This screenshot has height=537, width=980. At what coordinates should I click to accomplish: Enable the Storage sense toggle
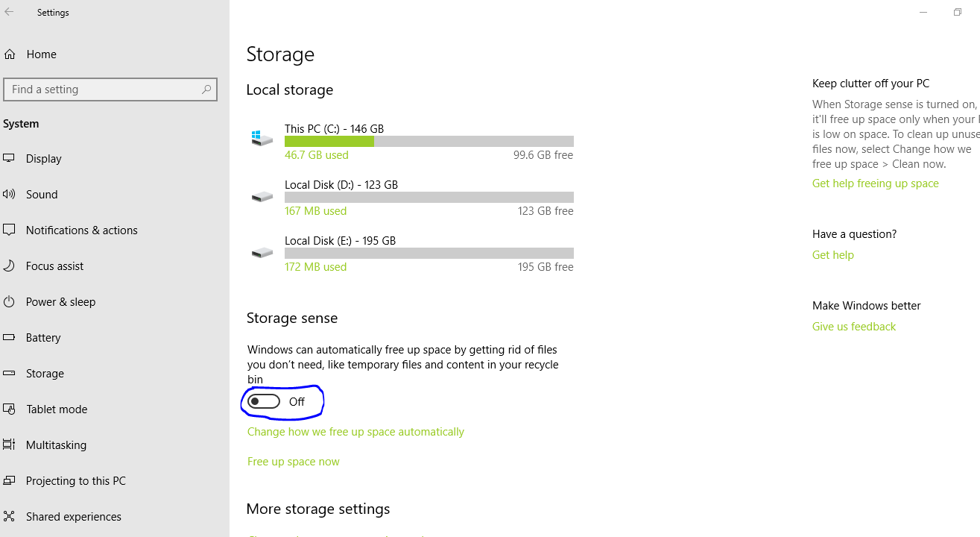pos(262,401)
